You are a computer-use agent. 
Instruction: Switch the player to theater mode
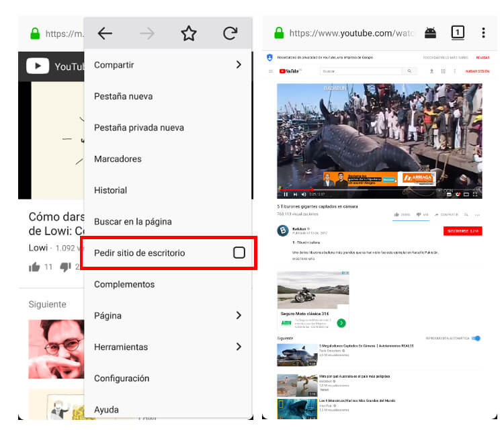click(x=466, y=194)
